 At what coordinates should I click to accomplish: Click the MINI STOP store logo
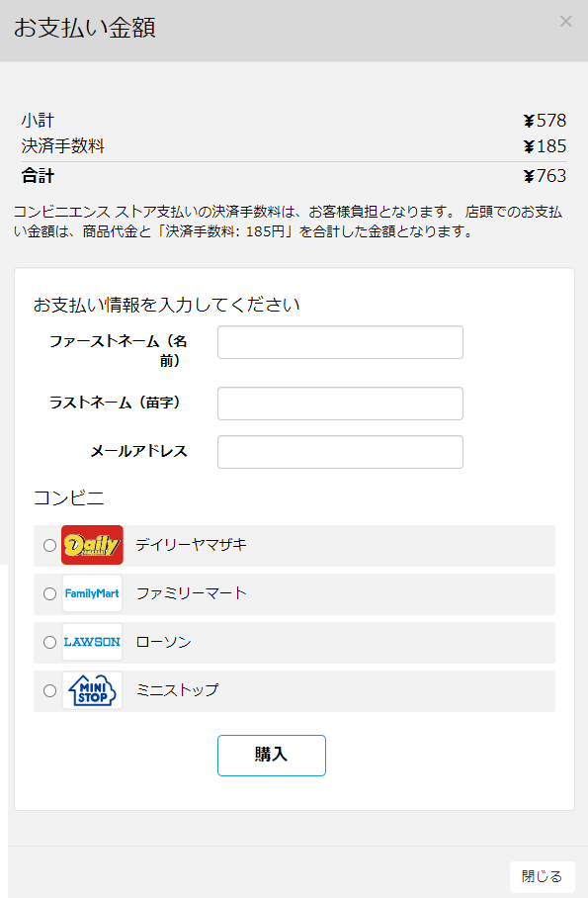pyautogui.click(x=92, y=690)
